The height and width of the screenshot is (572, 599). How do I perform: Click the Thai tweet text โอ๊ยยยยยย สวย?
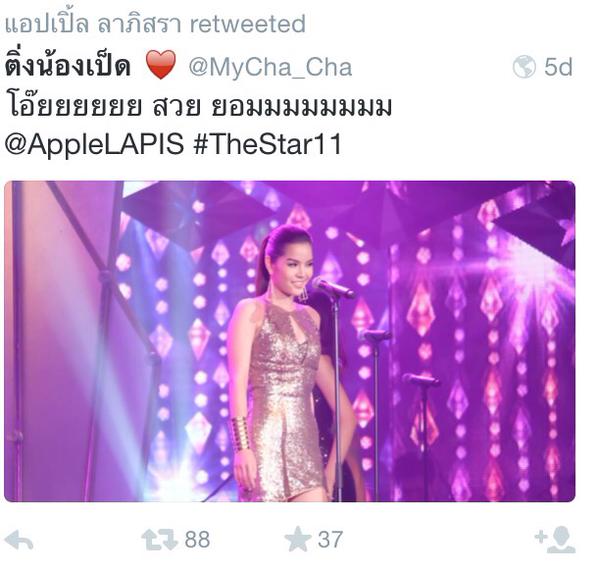click(x=103, y=107)
